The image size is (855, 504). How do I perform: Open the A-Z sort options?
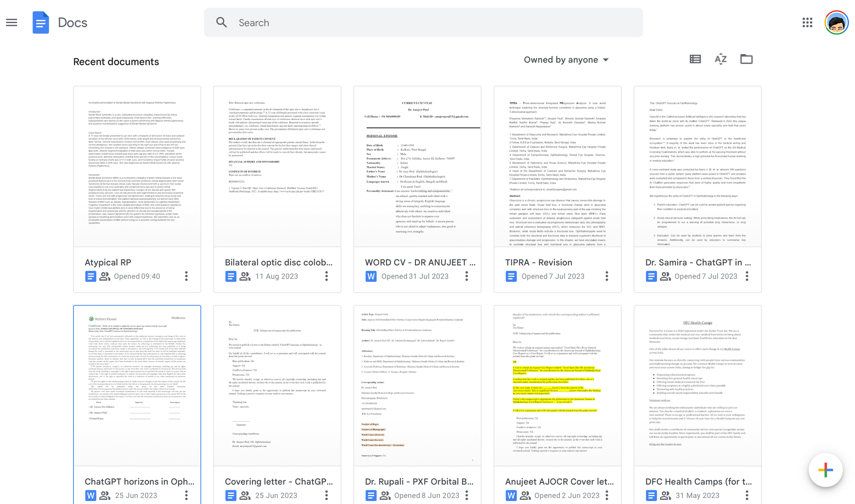coord(720,59)
